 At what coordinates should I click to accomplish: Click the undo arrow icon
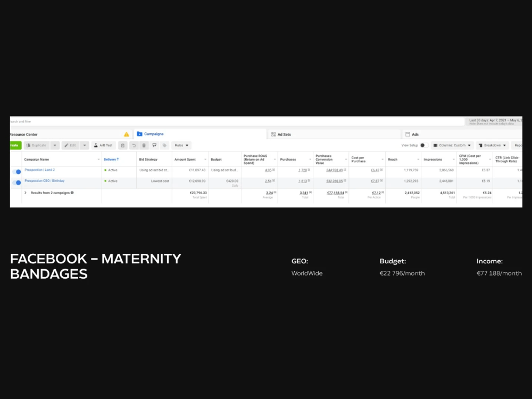click(134, 145)
